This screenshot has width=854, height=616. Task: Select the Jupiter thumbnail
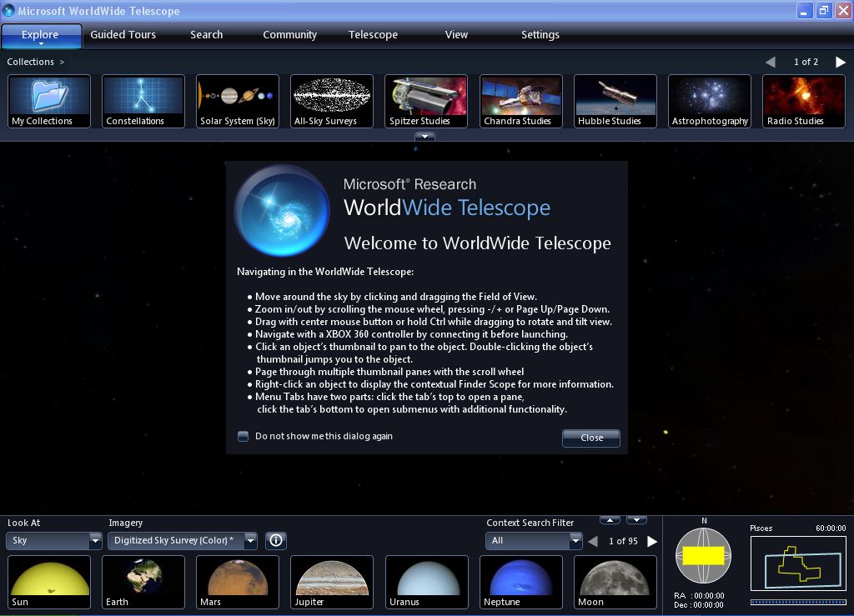tap(332, 581)
